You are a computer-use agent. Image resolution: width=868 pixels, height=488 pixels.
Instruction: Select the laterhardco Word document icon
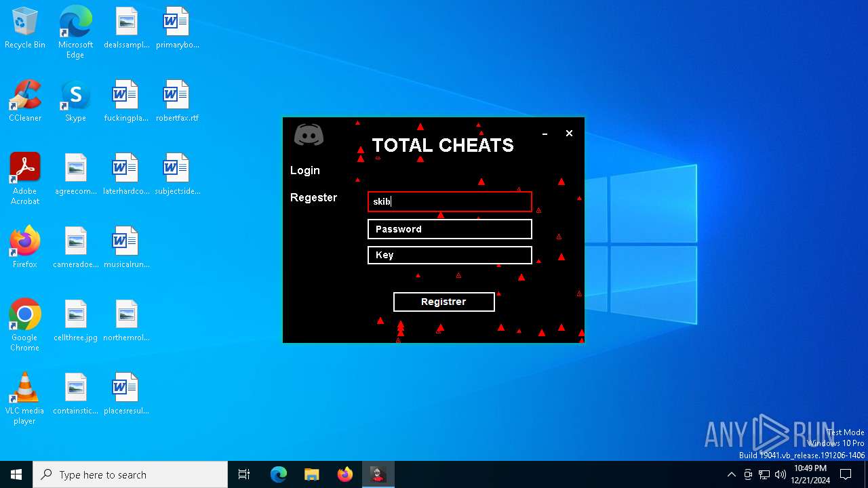click(x=126, y=174)
